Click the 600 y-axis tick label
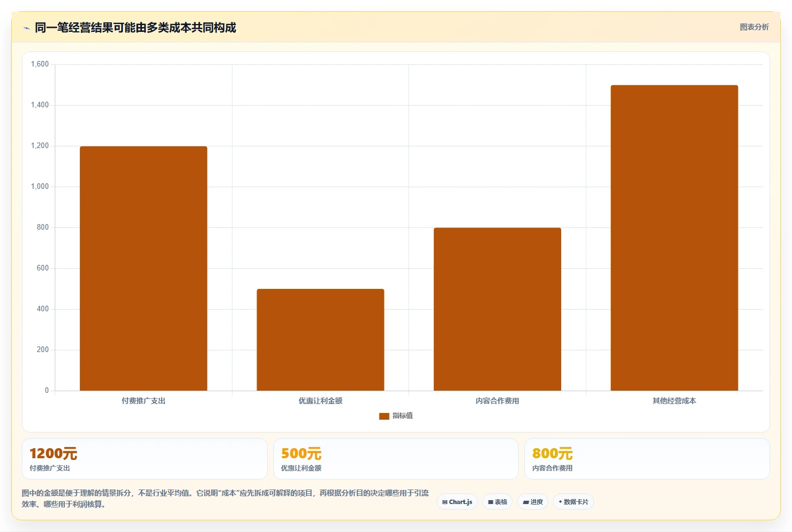792x532 pixels. [42, 268]
